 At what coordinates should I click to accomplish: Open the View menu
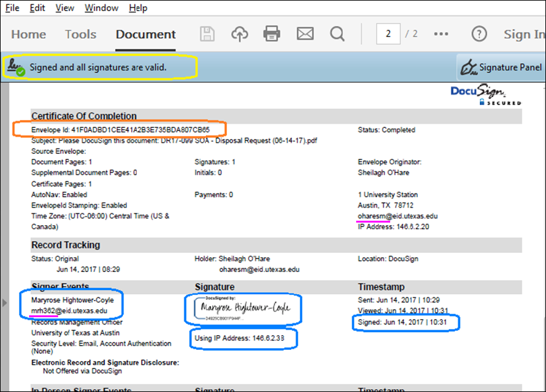tap(64, 8)
